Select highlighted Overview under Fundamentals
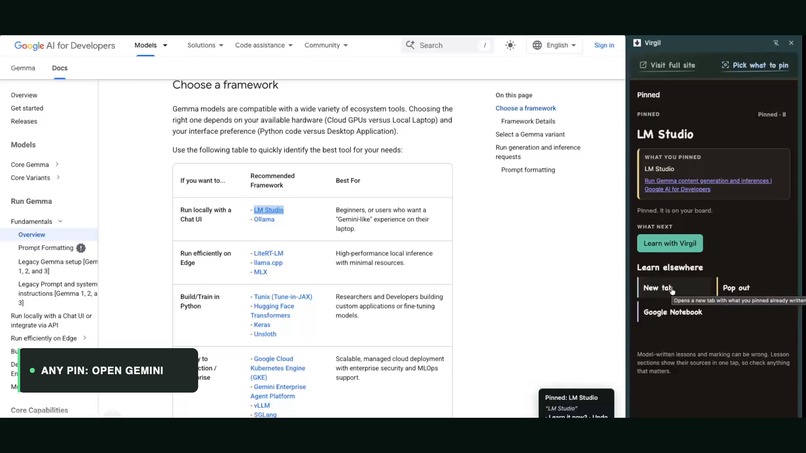This screenshot has width=806, height=453. click(32, 234)
